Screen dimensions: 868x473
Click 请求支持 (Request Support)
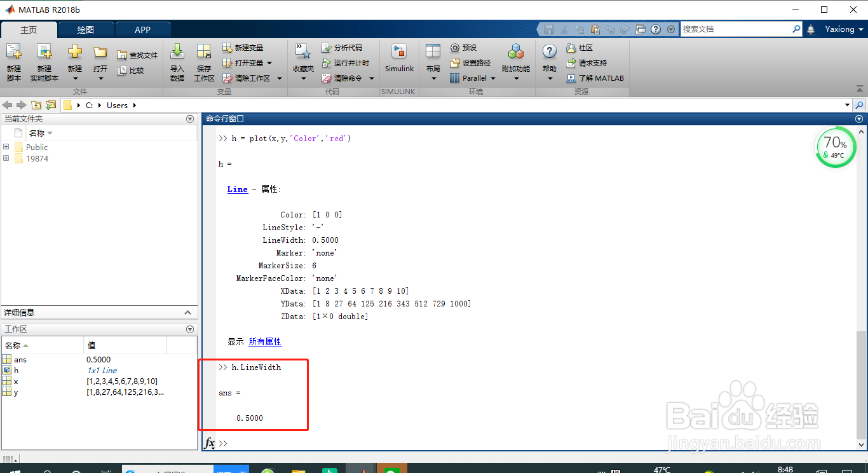click(587, 63)
